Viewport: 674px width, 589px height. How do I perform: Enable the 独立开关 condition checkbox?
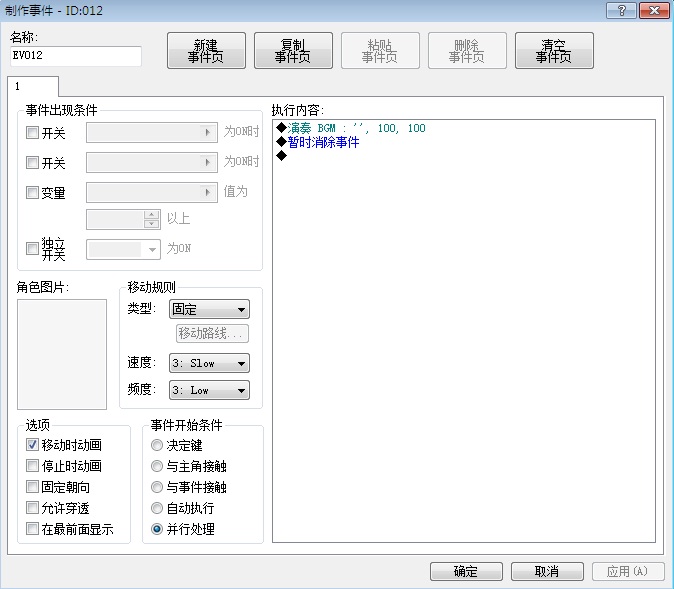tap(32, 248)
